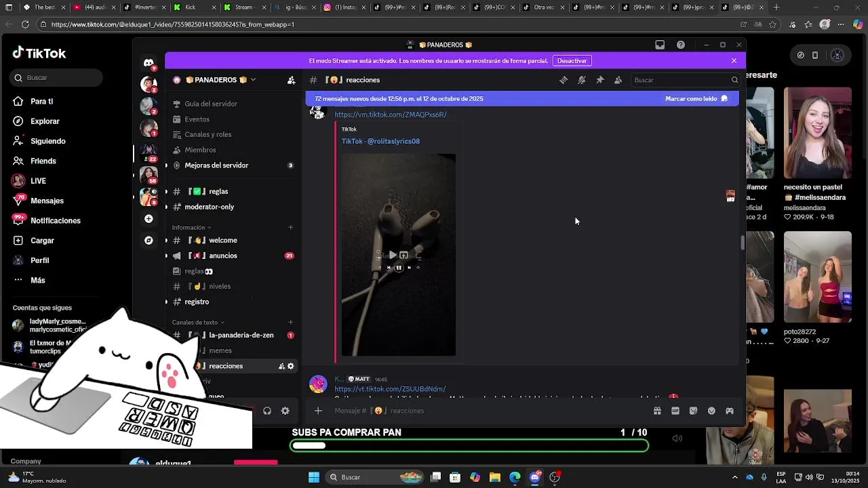Image resolution: width=868 pixels, height=488 pixels.
Task: Click the Discord chat scrollbar thumb
Action: point(743,243)
